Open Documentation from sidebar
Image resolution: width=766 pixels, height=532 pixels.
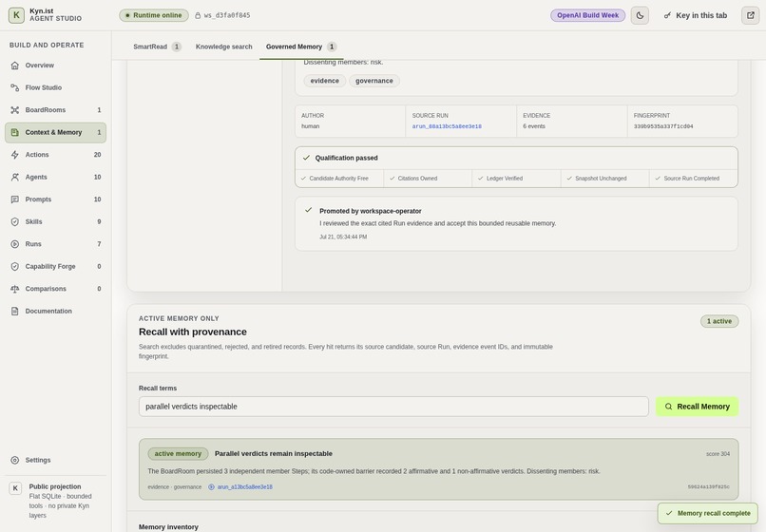point(55,312)
